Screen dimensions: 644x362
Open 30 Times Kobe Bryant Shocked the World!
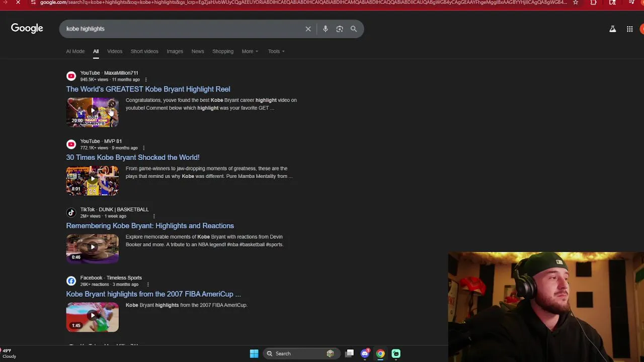coord(133,157)
